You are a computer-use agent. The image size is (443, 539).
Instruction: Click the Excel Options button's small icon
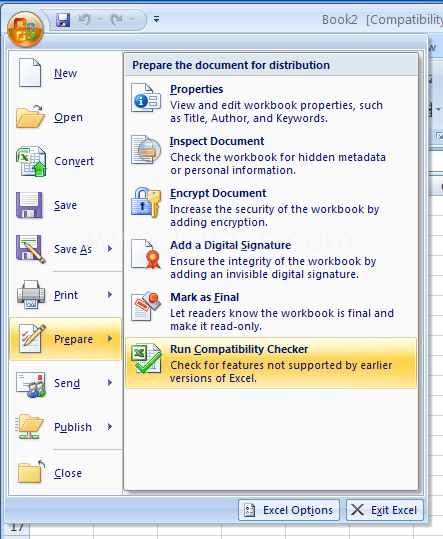point(250,510)
